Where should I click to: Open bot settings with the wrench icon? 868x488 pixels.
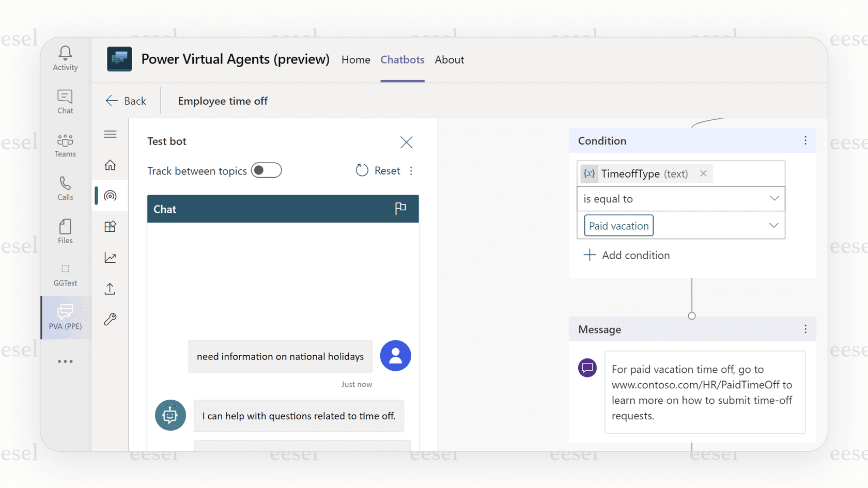click(x=110, y=319)
